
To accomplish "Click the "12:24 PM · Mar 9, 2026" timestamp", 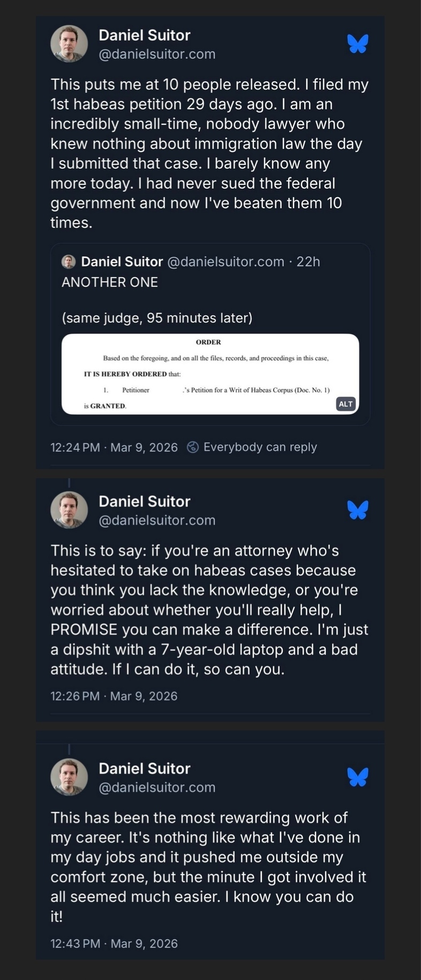I will pos(114,447).
